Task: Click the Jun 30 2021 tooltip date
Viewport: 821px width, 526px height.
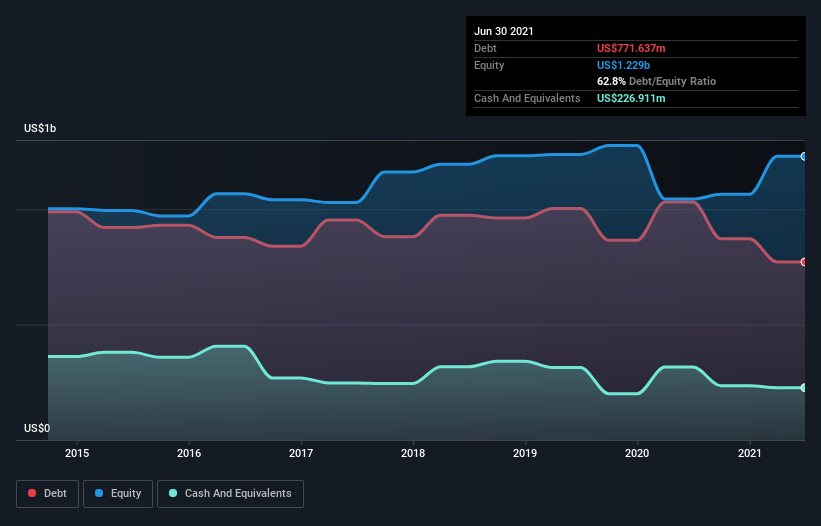Action: [x=504, y=31]
